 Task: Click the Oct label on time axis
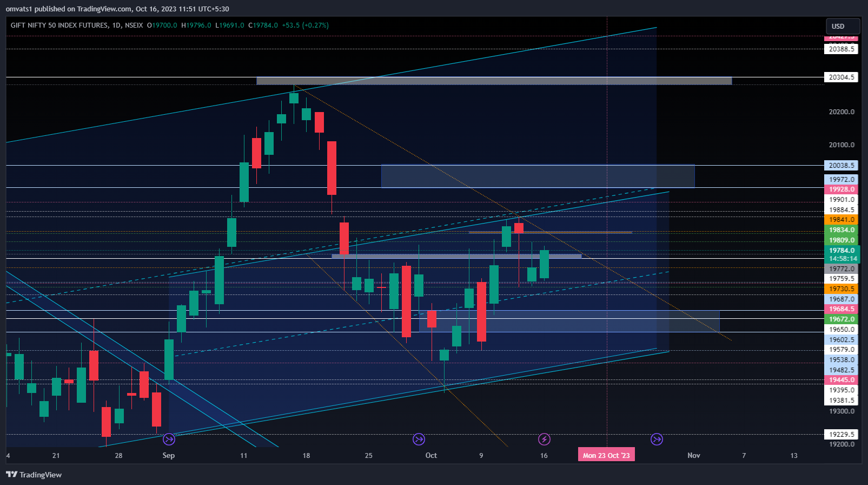(431, 455)
